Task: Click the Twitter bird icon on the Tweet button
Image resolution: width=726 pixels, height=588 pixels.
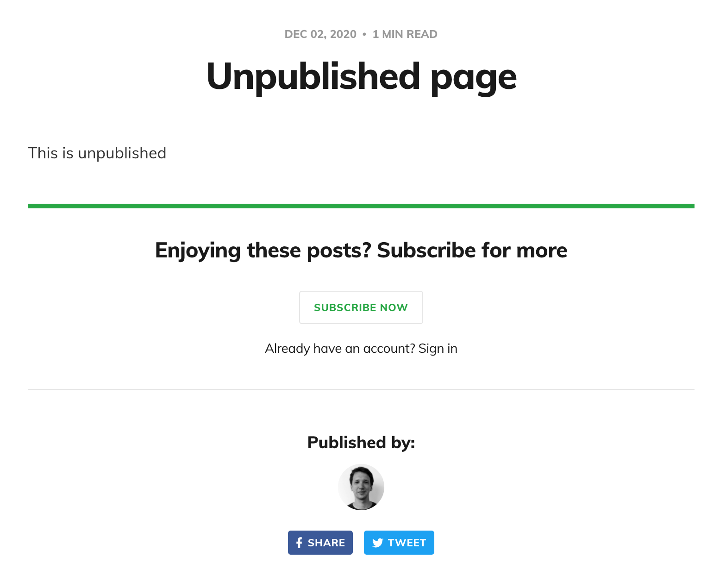Action: [377, 542]
